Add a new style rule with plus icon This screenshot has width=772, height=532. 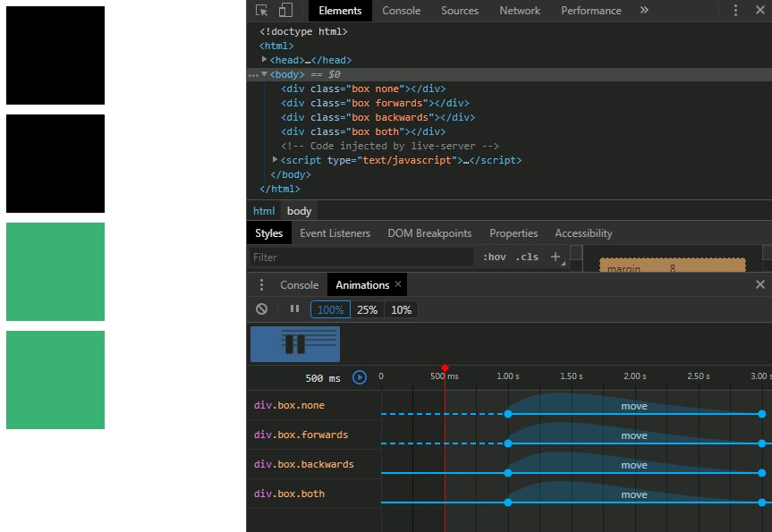[556, 257]
